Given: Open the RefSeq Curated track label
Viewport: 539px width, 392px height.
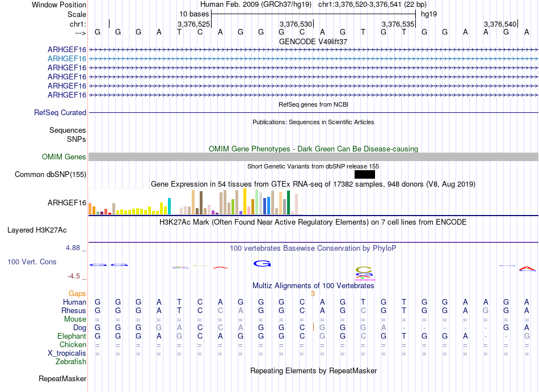Looking at the screenshot, I should pyautogui.click(x=60, y=113).
